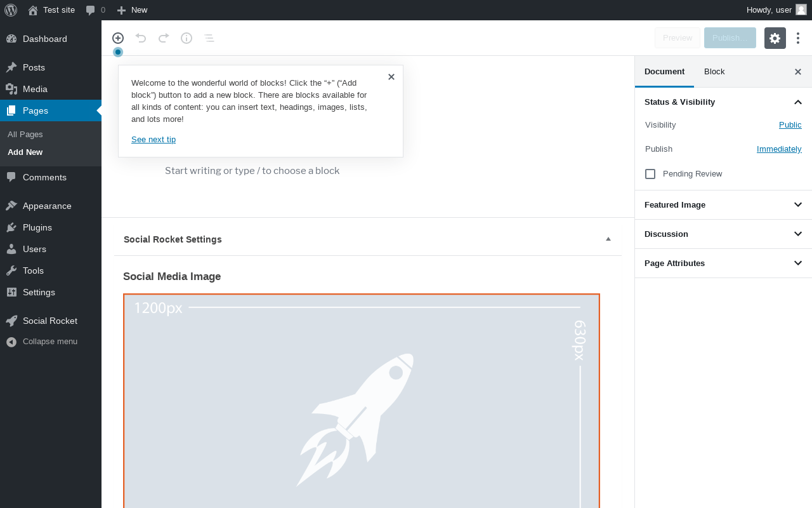Open Social Rocket in sidebar
This screenshot has width=812, height=508.
pos(51,321)
